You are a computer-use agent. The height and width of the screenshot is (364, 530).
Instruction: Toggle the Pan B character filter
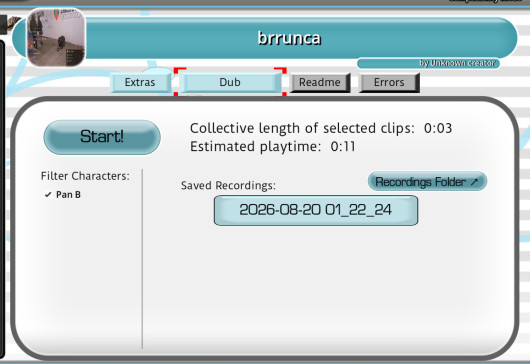coord(63,195)
